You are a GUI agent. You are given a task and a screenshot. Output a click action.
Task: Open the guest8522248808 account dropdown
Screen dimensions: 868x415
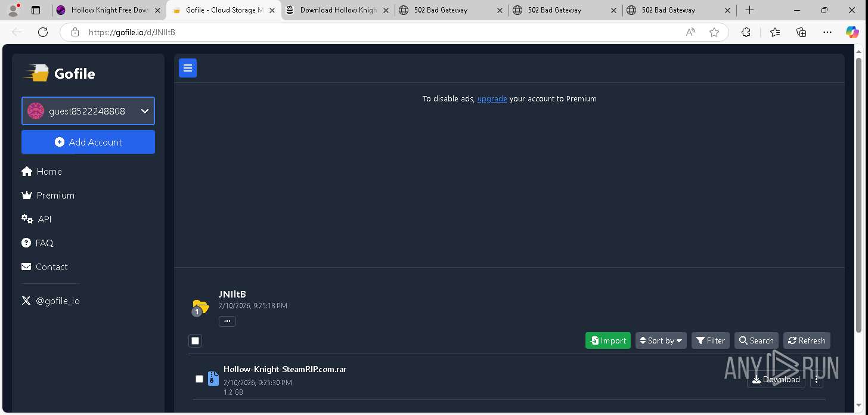tap(88, 111)
